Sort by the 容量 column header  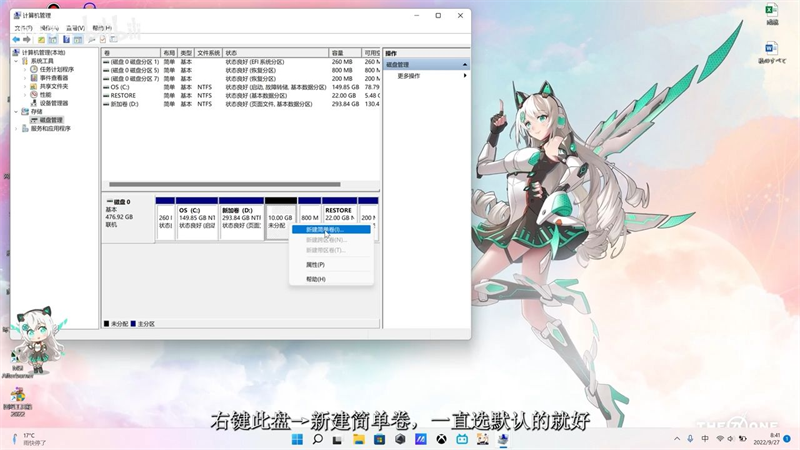[345, 53]
